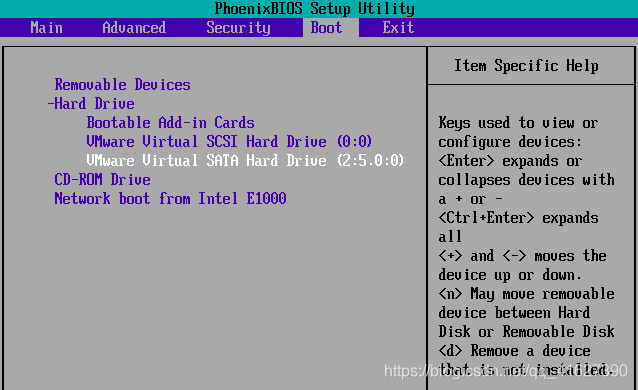Image resolution: width=638 pixels, height=390 pixels.
Task: Go to the Exit tab
Action: [398, 28]
